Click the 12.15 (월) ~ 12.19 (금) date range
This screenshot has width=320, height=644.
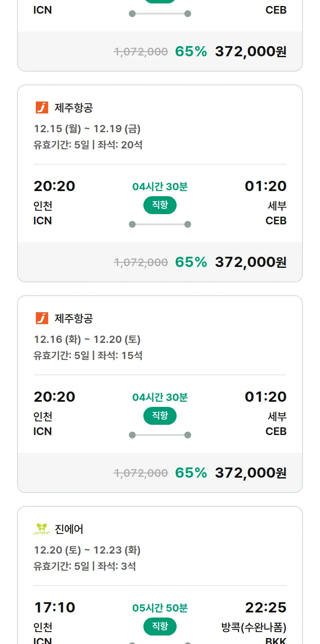pos(87,129)
